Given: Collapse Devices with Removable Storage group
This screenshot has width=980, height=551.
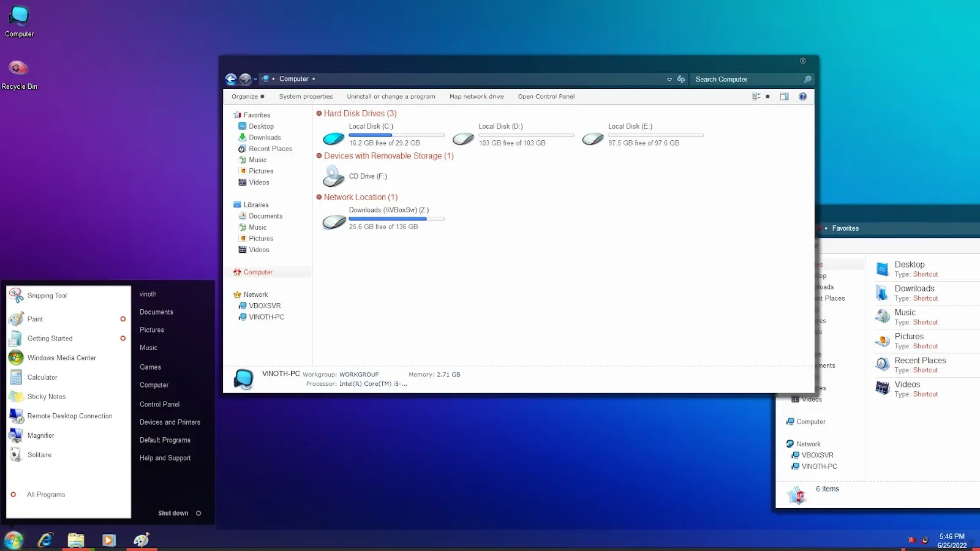Looking at the screenshot, I should tap(319, 156).
